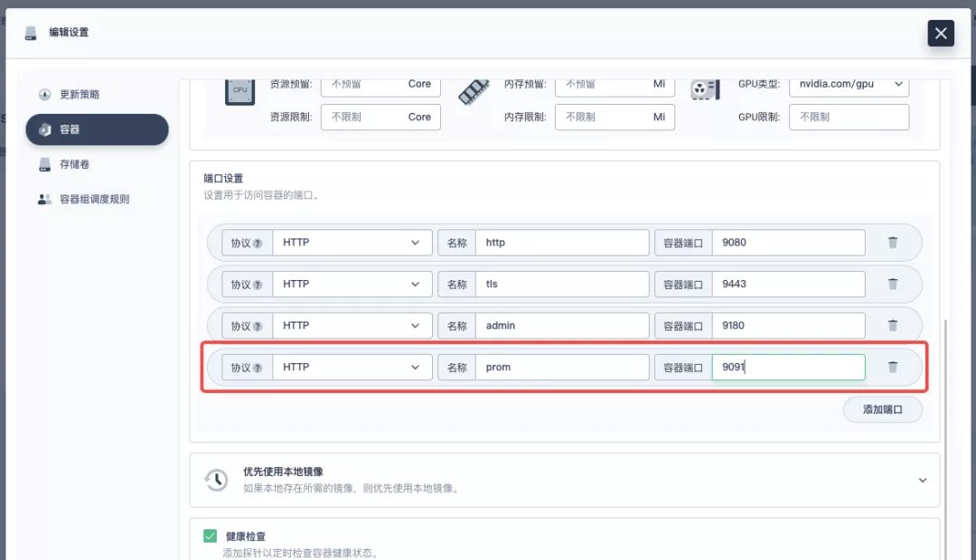The height and width of the screenshot is (560, 976).
Task: Delete the tls port row trash icon
Action: [893, 285]
